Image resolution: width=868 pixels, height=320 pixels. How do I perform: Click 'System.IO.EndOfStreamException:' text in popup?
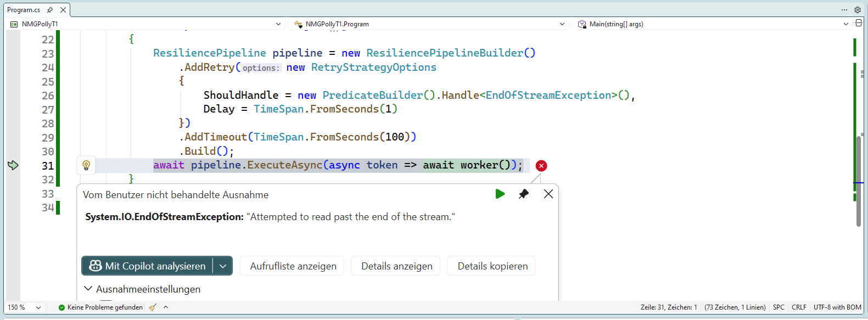(x=164, y=217)
